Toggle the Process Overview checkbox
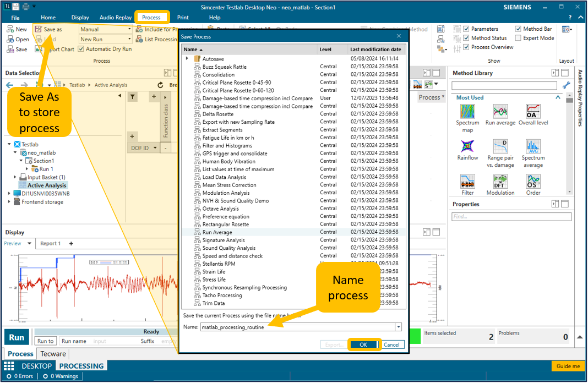Screen dimensions: 588x383 coord(466,47)
